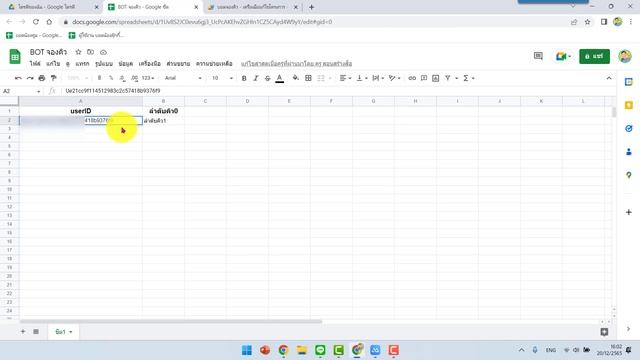Click the filter icon
The height and width of the screenshot is (360, 640).
[448, 78]
